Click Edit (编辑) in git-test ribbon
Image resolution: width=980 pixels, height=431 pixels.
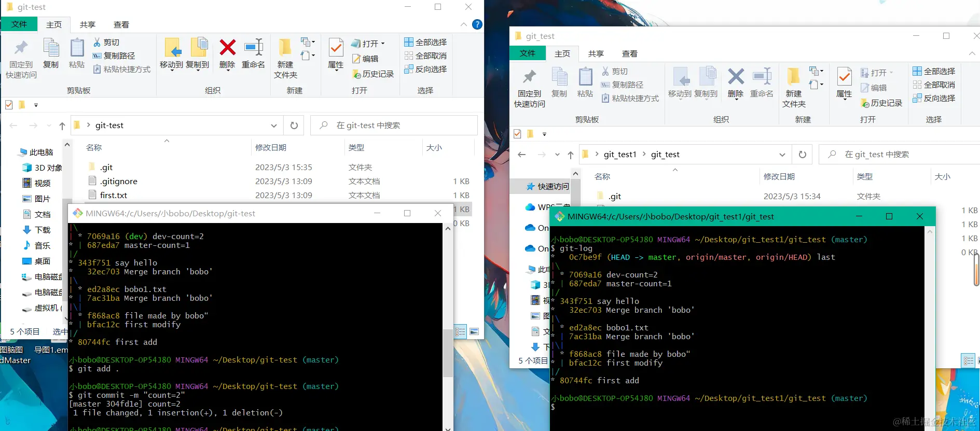pos(365,59)
